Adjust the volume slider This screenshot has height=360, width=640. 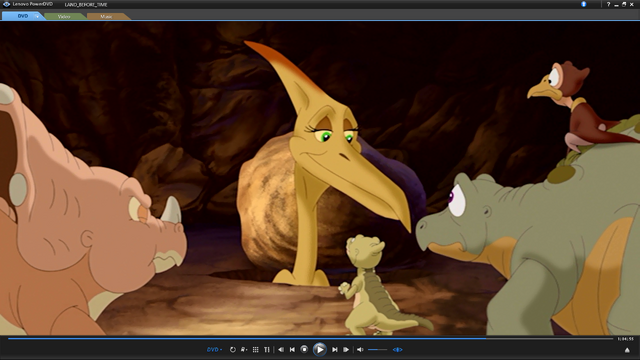[378, 349]
